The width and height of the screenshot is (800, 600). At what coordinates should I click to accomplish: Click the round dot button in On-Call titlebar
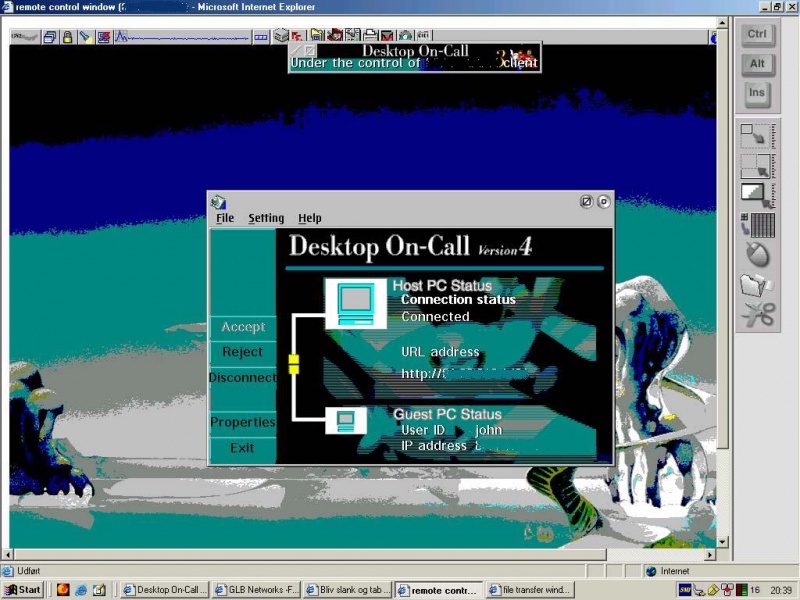(604, 202)
